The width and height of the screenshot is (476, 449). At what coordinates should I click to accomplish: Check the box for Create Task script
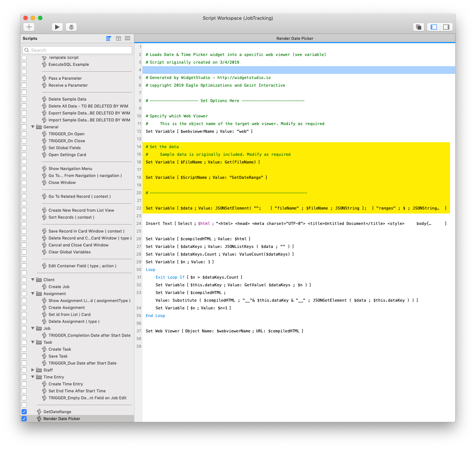tap(24, 349)
